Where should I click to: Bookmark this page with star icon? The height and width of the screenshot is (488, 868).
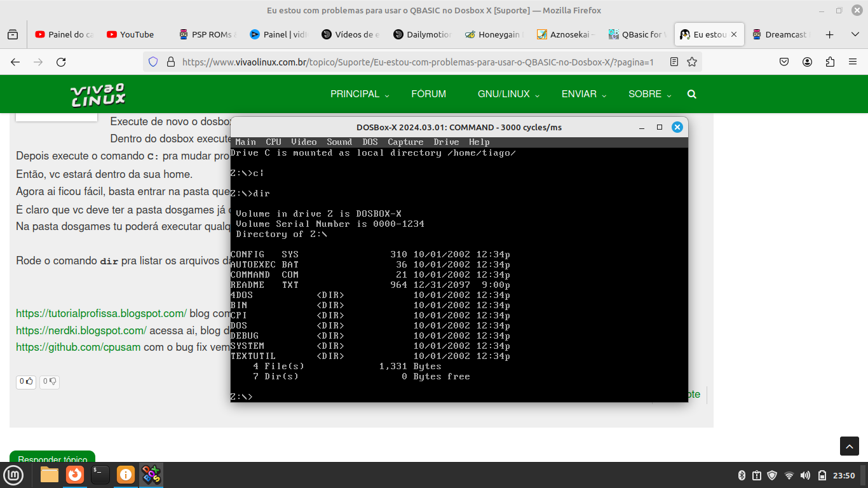(692, 62)
